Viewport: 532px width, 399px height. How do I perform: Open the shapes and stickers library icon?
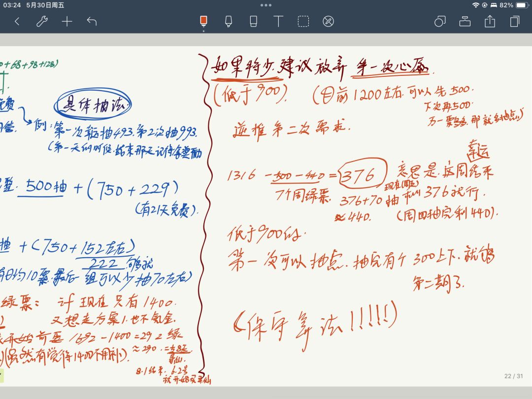point(440,21)
